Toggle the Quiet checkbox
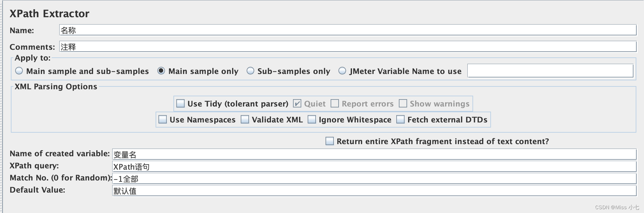Viewport: 644px width, 213px height. click(x=297, y=104)
